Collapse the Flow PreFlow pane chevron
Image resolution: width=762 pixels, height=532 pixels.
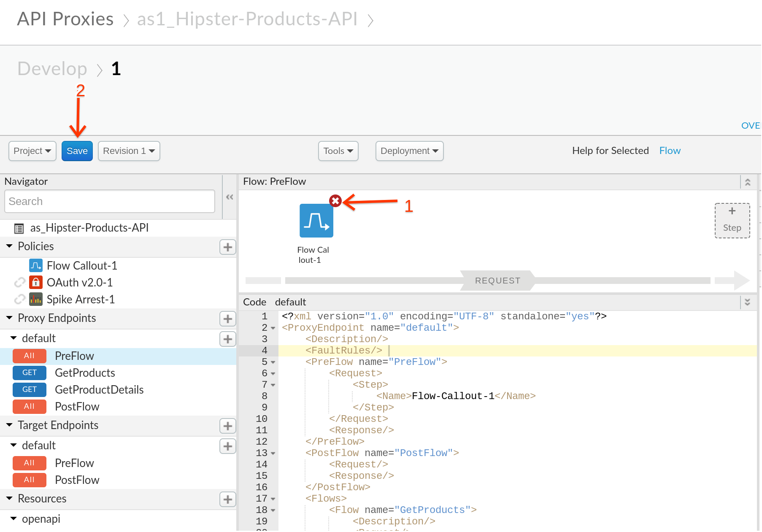(748, 182)
